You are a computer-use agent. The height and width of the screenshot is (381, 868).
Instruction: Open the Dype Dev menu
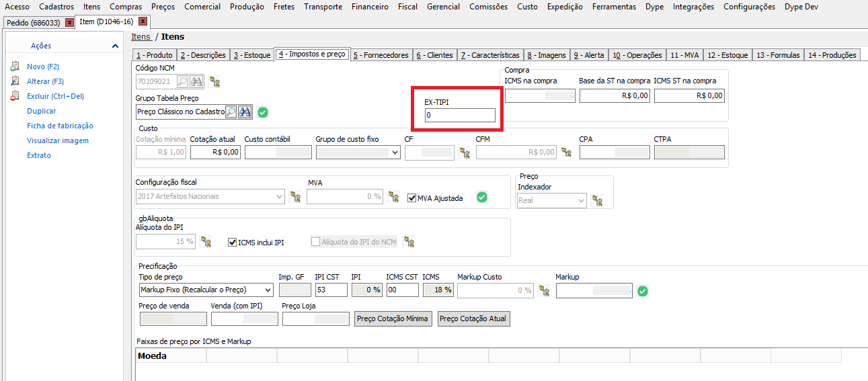pyautogui.click(x=802, y=7)
